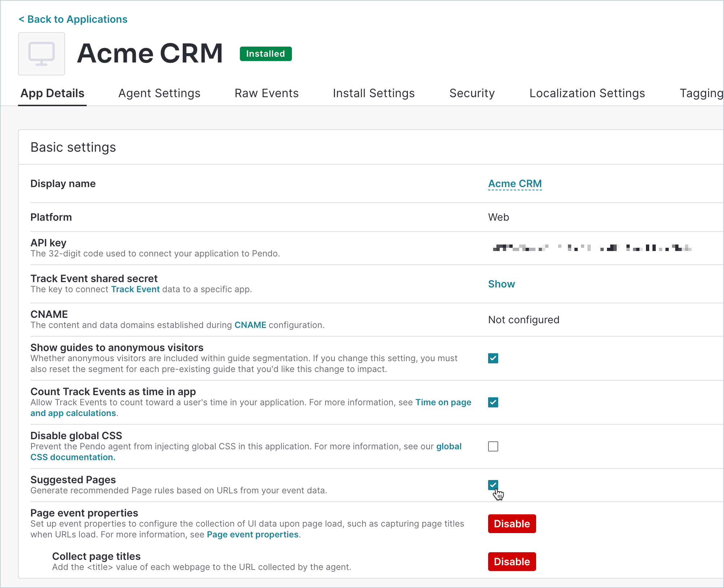Toggle Count Track Events as time checkbox

(x=493, y=402)
